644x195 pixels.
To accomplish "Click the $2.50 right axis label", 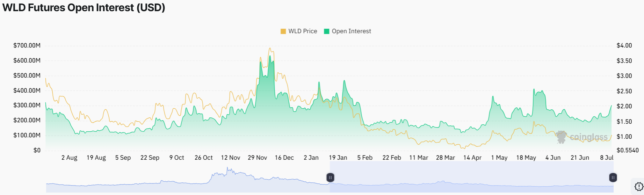I will (624, 91).
